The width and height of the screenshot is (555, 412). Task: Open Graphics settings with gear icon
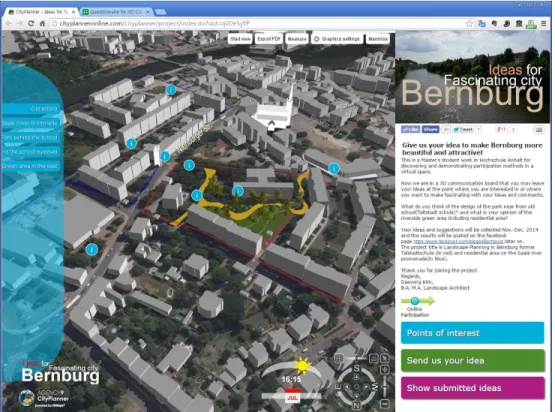click(x=337, y=39)
